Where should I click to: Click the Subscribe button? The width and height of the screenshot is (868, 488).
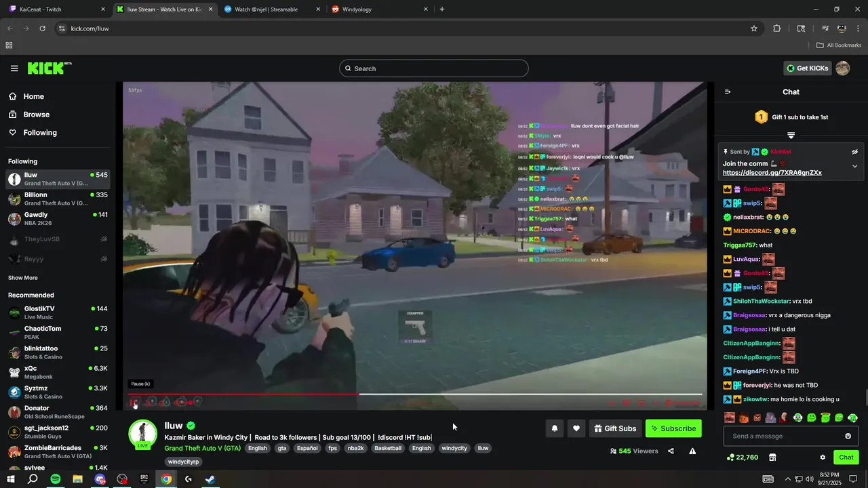point(673,428)
